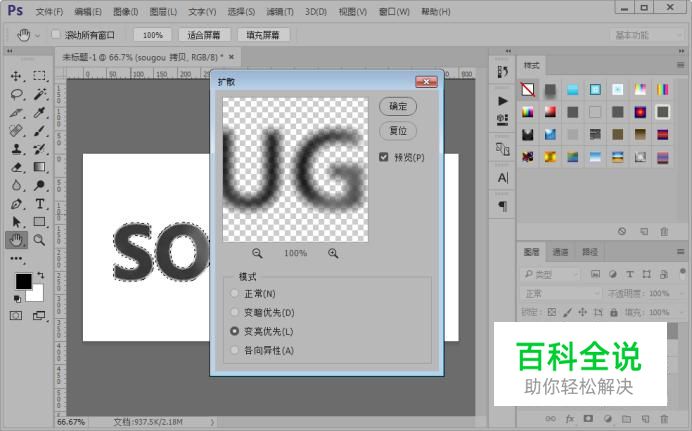This screenshot has height=431, width=692.
Task: Close the 未标题-1 document tab
Action: (x=231, y=57)
